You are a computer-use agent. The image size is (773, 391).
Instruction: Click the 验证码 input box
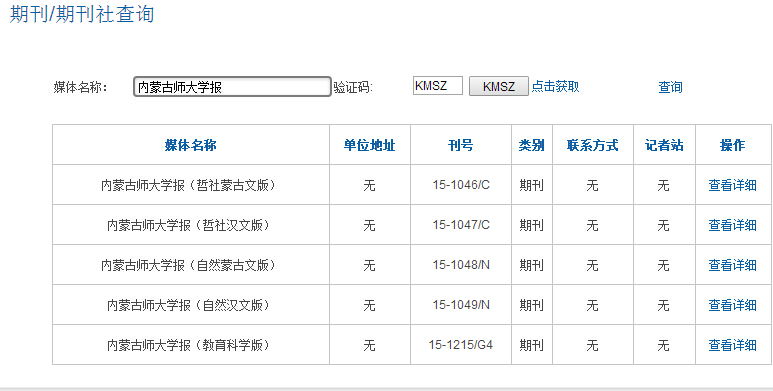pyautogui.click(x=438, y=86)
